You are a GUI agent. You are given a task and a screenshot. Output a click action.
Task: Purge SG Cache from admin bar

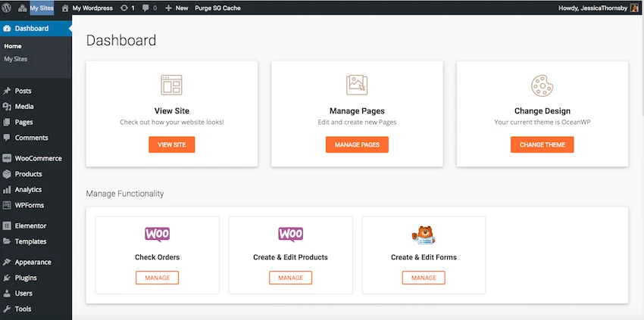tap(217, 8)
